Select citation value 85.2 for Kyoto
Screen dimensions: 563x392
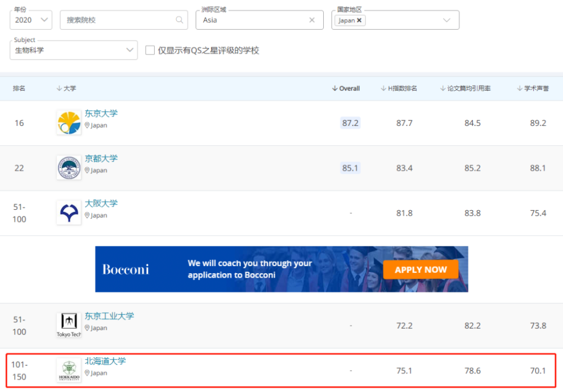(x=472, y=168)
